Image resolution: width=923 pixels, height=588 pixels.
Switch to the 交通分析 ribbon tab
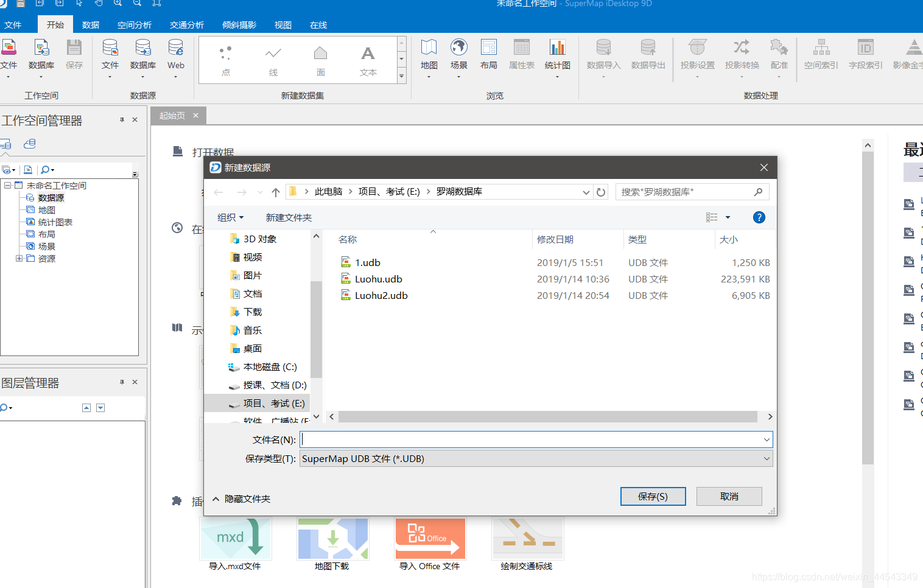click(187, 25)
